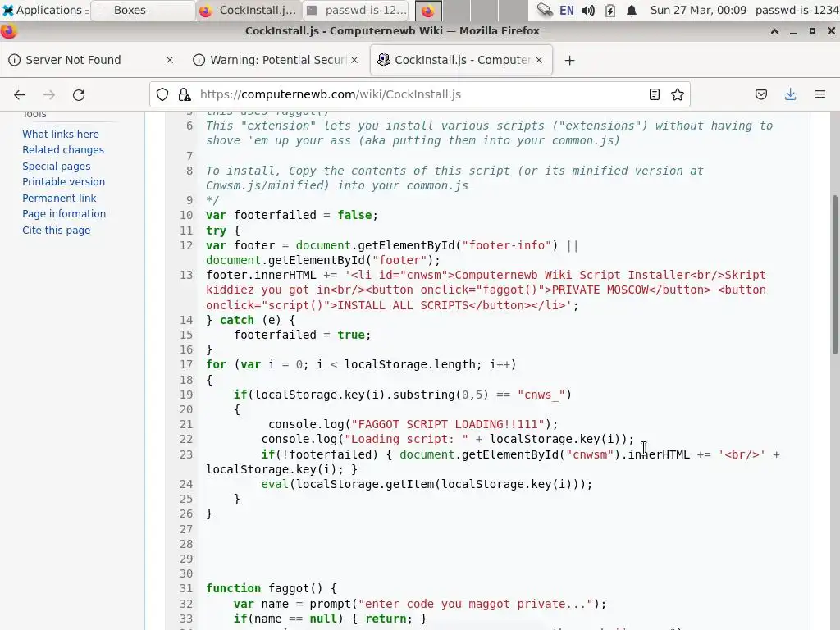Click the "var footerfailed = false;" code line
The width and height of the screenshot is (840, 630).
pyautogui.click(x=292, y=215)
